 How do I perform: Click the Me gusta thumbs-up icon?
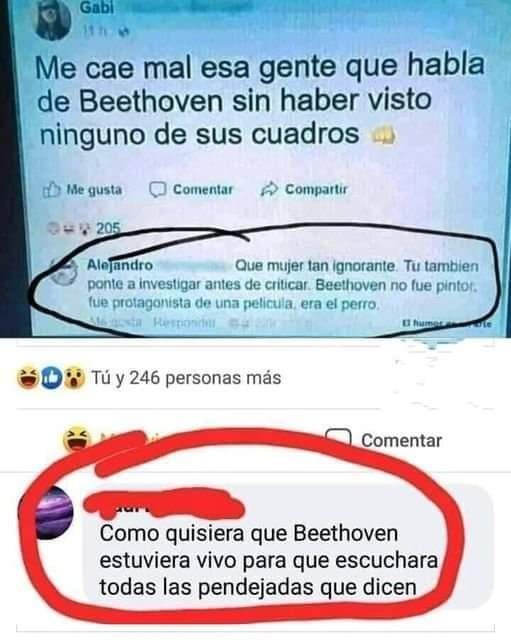click(52, 190)
